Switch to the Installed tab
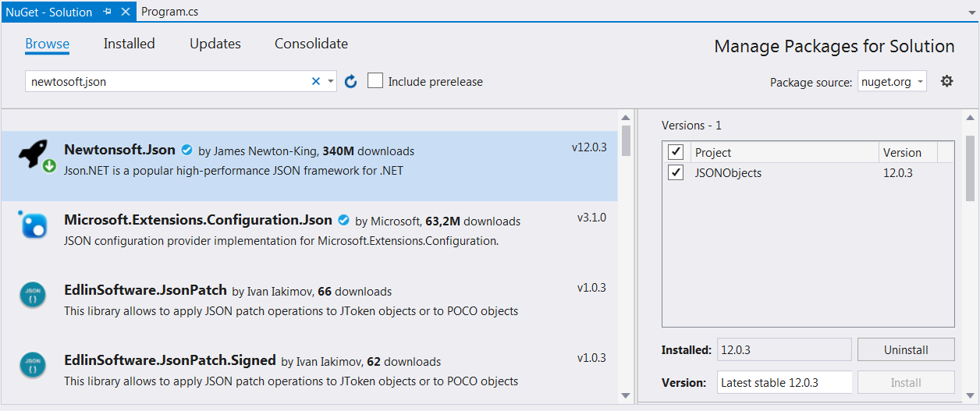Image resolution: width=980 pixels, height=411 pixels. 129,44
